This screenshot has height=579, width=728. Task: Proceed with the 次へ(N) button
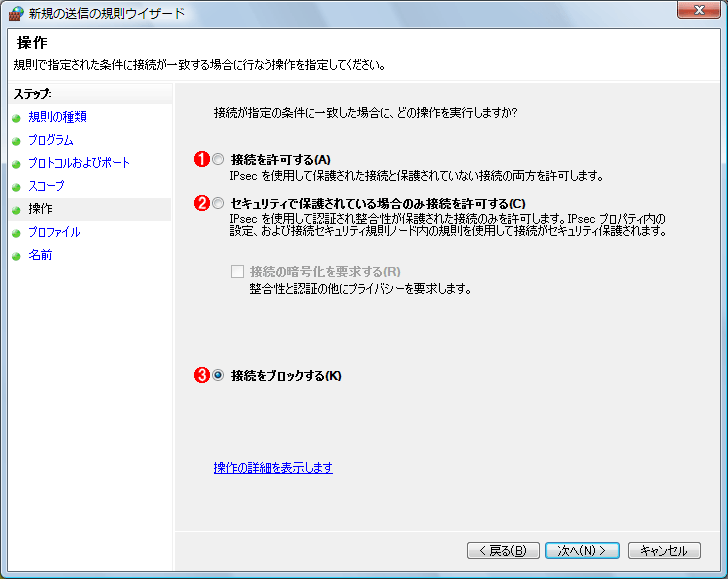(x=582, y=551)
